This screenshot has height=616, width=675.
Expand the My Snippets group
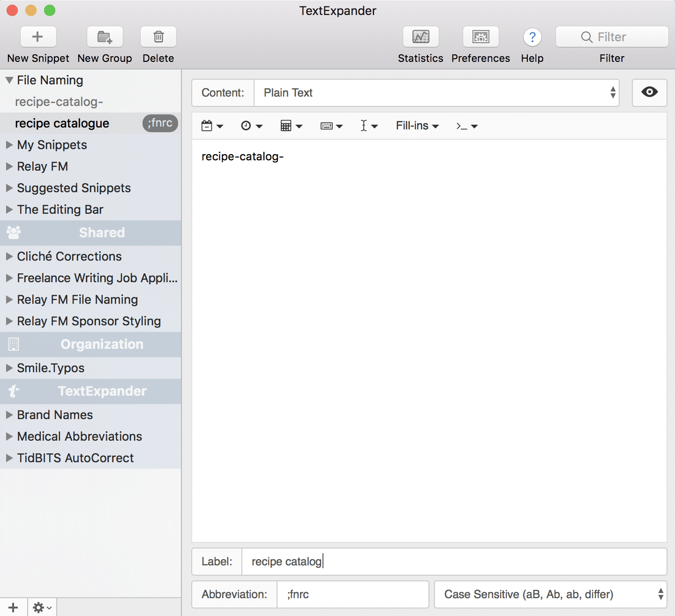pyautogui.click(x=9, y=145)
